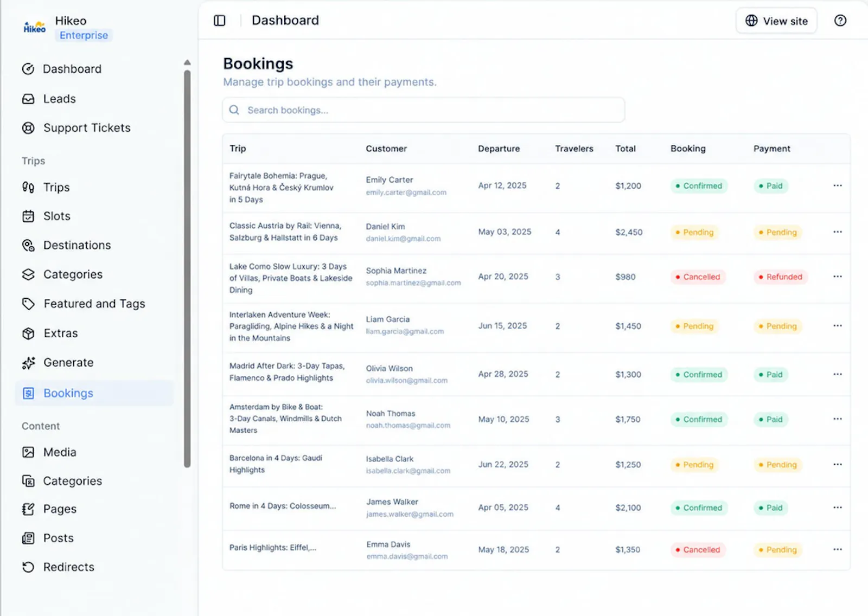868x616 pixels.
Task: Open the help question mark icon
Action: tap(840, 21)
